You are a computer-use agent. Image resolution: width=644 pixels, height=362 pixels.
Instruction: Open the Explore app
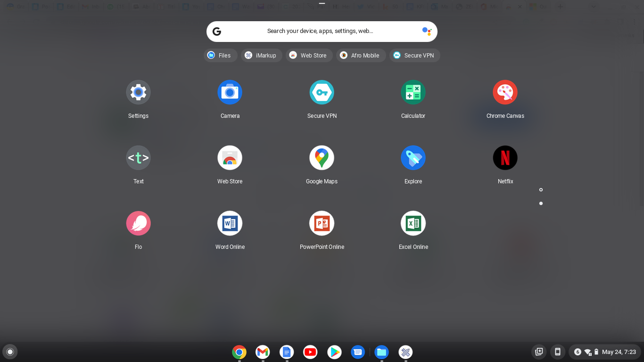pos(413,158)
